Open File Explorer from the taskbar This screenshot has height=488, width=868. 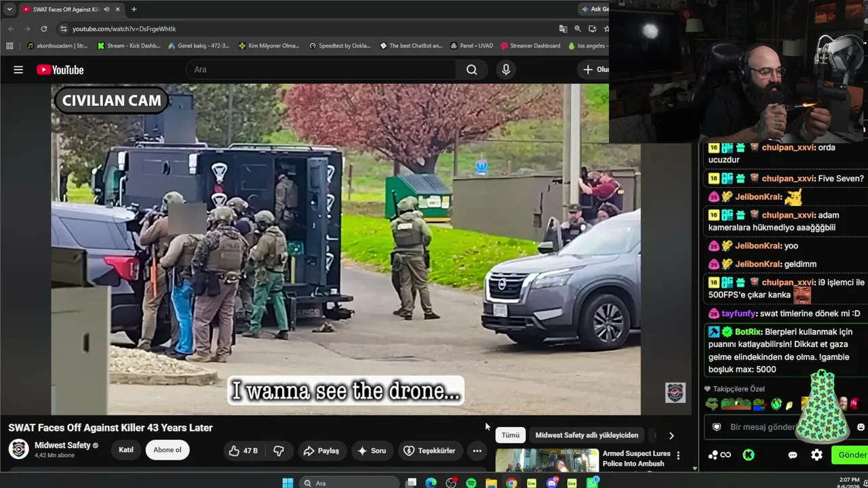[491, 483]
